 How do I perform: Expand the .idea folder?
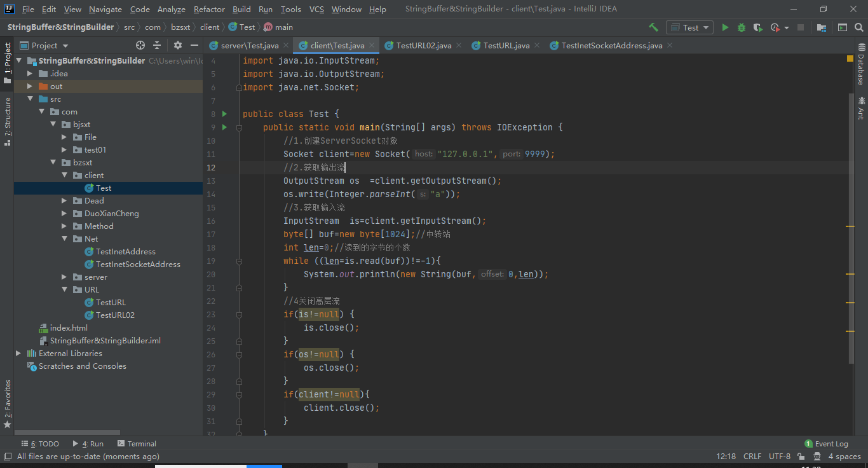click(x=30, y=74)
